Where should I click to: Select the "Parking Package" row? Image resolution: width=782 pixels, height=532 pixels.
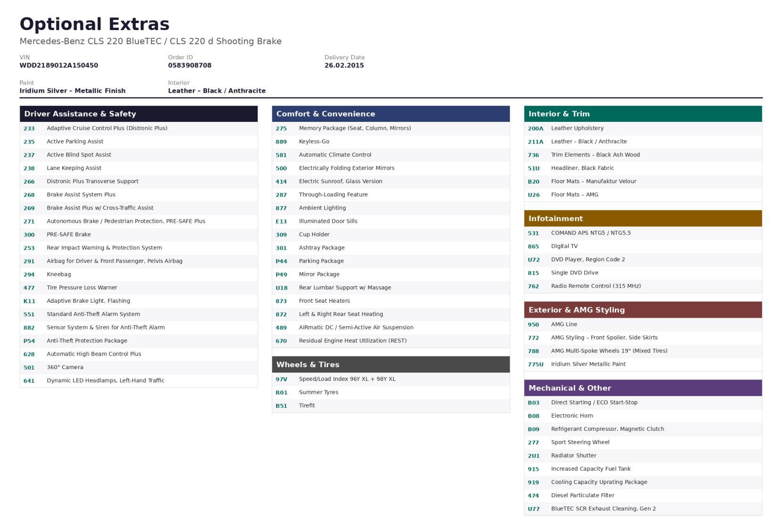point(391,261)
